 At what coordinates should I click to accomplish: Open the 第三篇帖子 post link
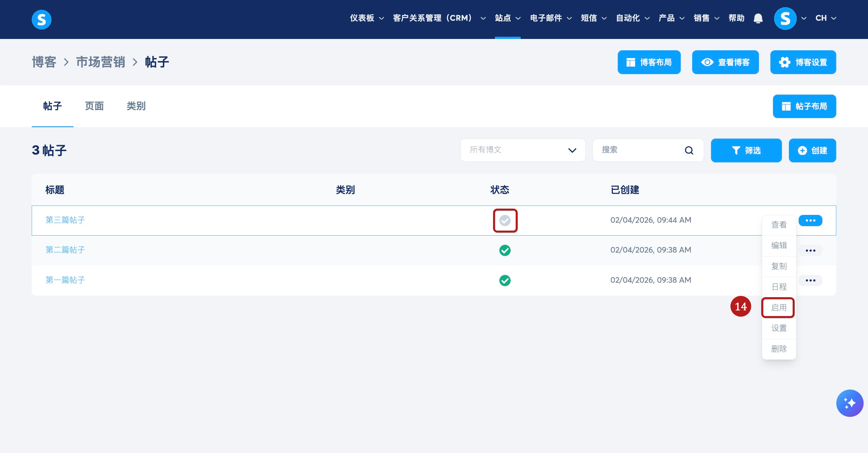coord(65,220)
